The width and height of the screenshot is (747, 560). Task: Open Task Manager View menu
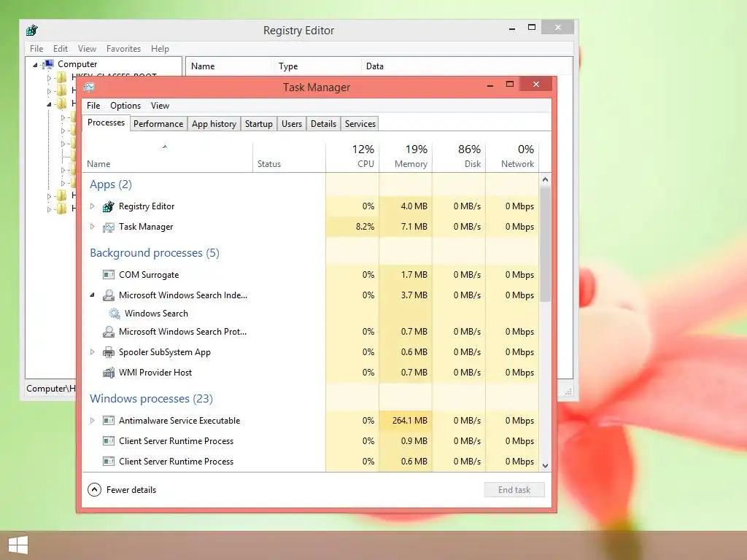pos(160,106)
